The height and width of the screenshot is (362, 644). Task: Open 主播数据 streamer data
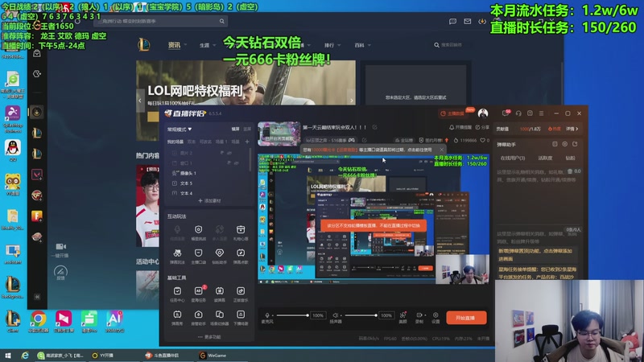click(x=452, y=113)
